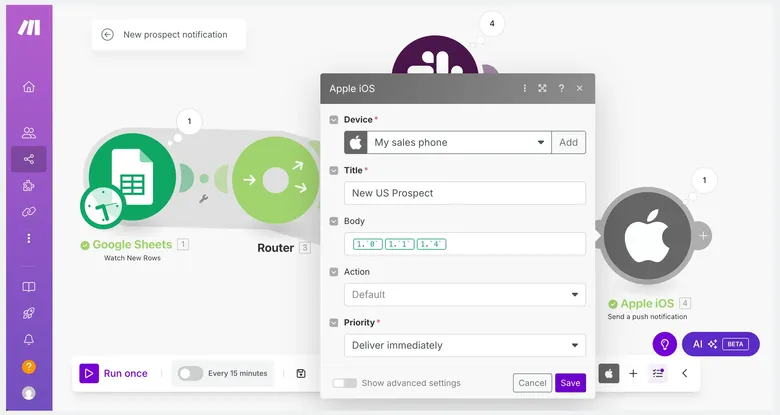Open the purple lightbulb explain flow button

(665, 344)
